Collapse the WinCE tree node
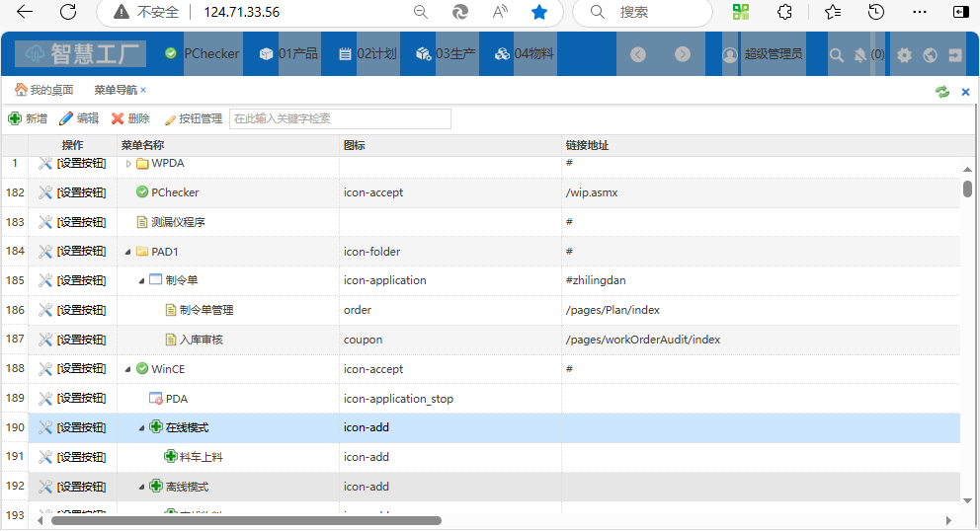 click(x=128, y=369)
